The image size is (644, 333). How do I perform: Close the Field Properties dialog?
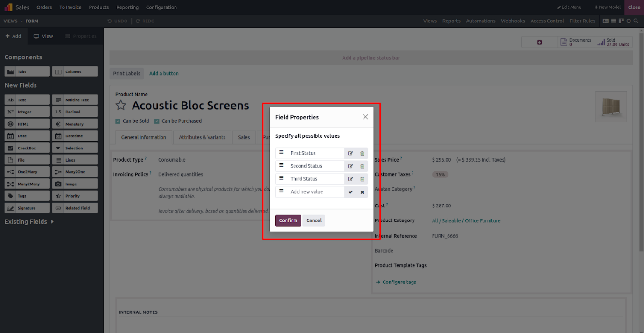(365, 117)
